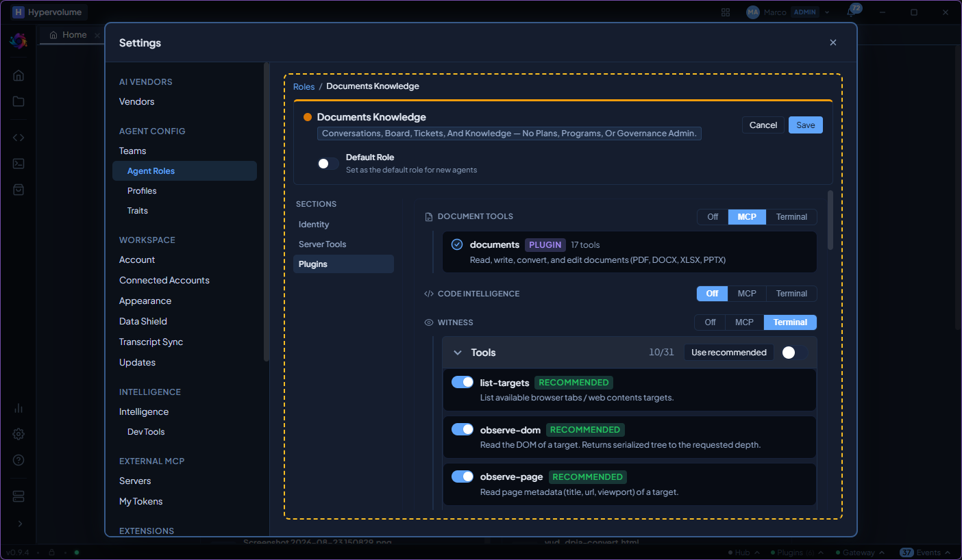Collapse the Witness Tools chevron

458,353
